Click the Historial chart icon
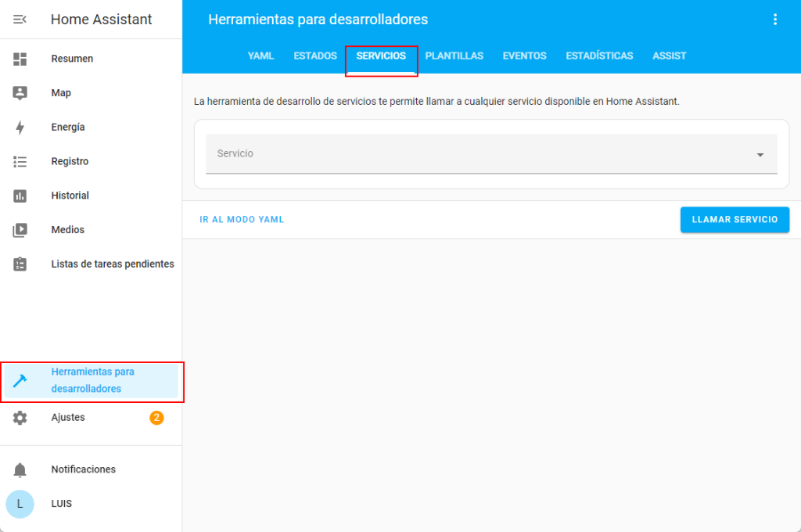 pos(20,196)
